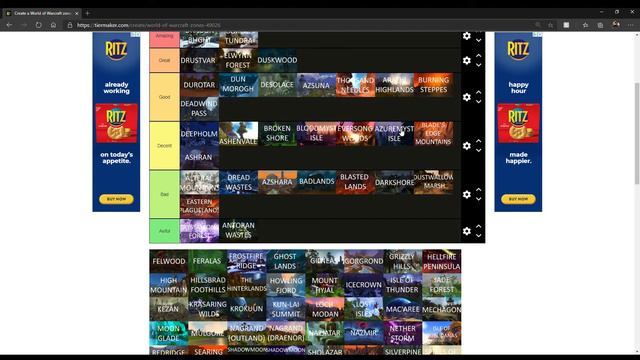Click the left Ritz ad Buy Now button
The height and width of the screenshot is (360, 640).
pos(116,199)
